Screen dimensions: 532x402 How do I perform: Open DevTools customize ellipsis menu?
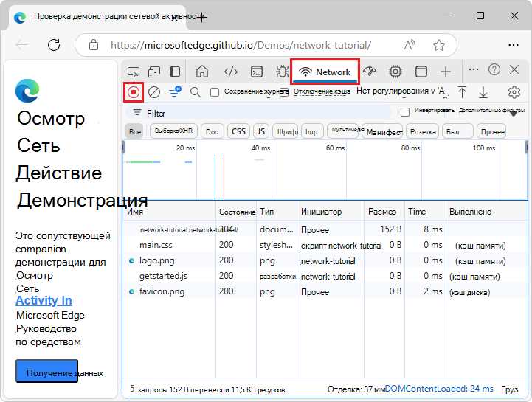474,69
